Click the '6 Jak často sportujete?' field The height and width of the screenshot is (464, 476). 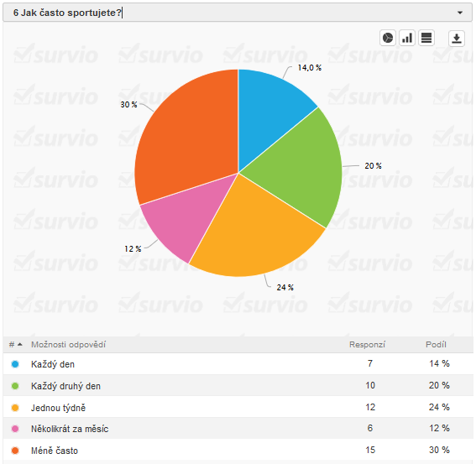tap(238, 13)
